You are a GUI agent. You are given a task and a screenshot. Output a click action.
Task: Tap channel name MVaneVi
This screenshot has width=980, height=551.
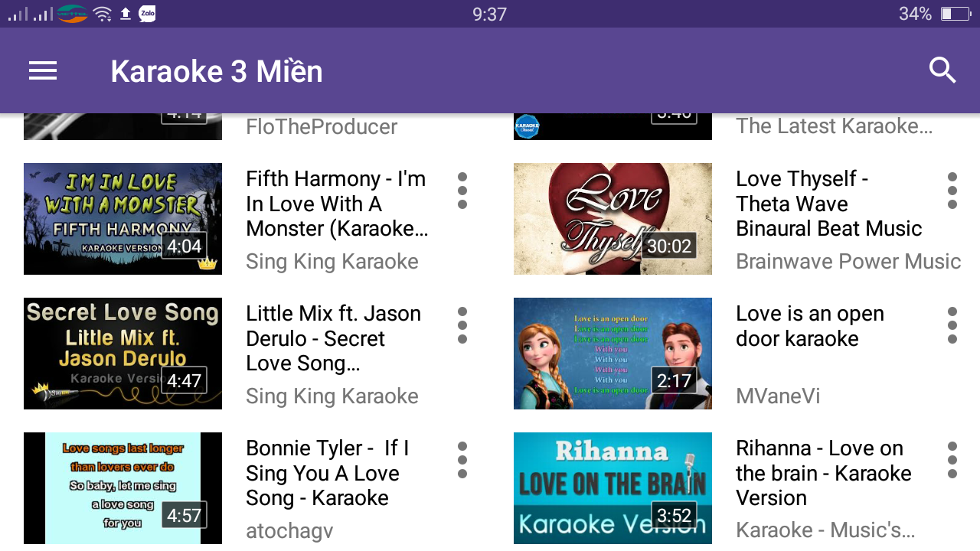click(778, 396)
